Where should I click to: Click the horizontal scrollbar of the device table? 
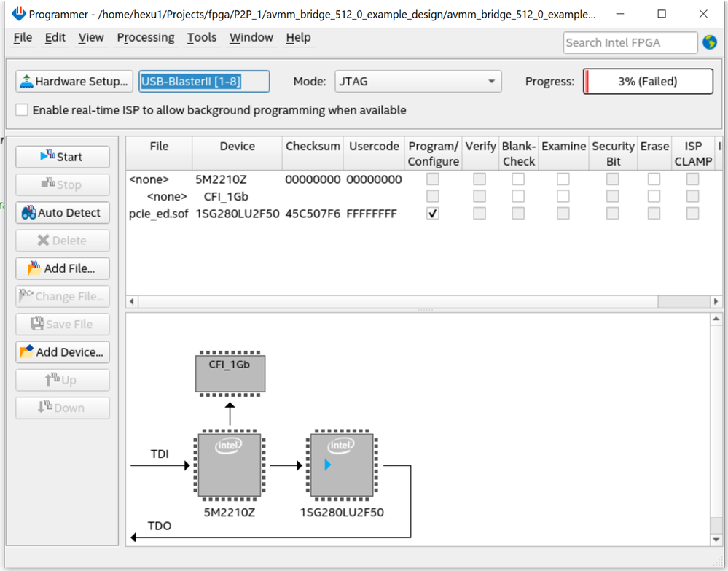coord(398,301)
